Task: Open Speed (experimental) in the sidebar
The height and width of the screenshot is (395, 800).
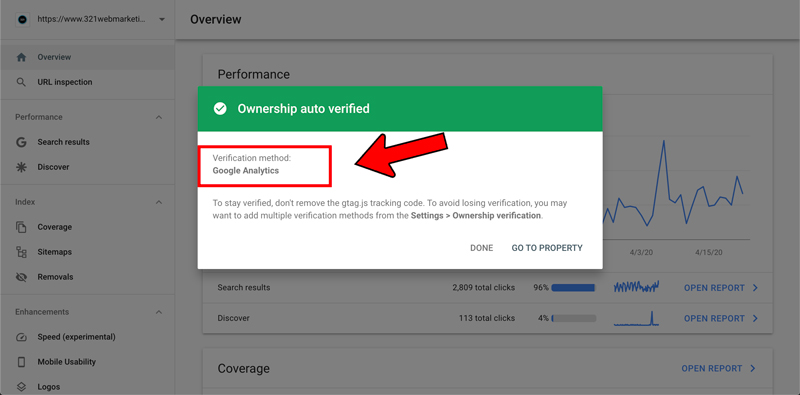Action: (x=87, y=337)
